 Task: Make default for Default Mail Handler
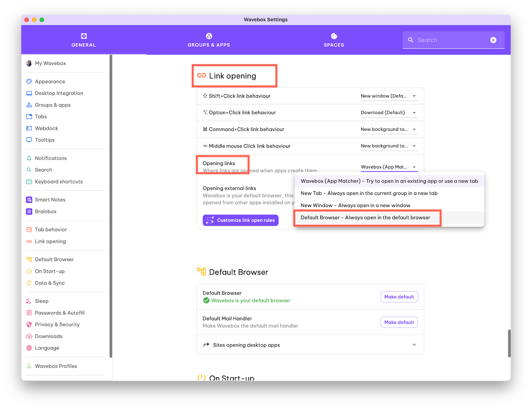coord(399,322)
